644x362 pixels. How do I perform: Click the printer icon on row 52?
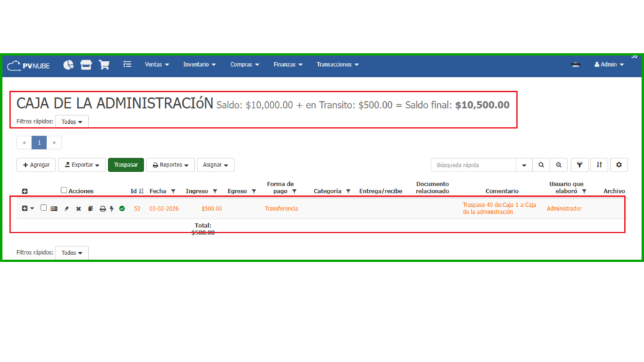pyautogui.click(x=103, y=209)
